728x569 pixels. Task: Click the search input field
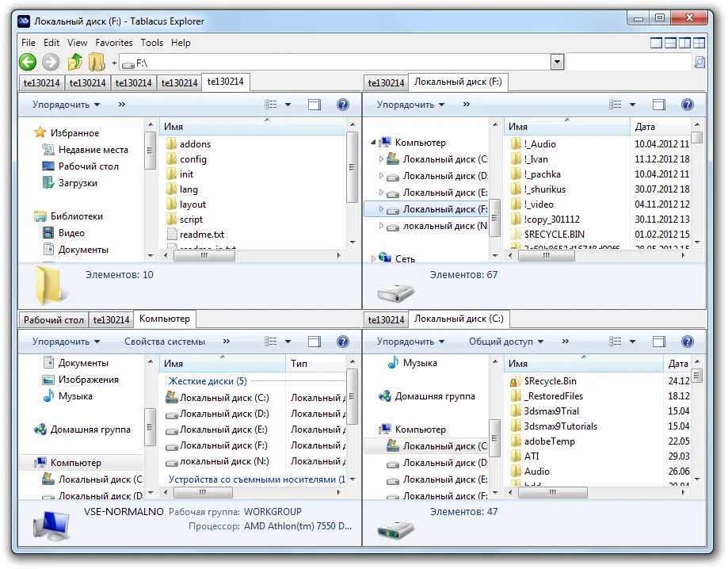coord(629,62)
